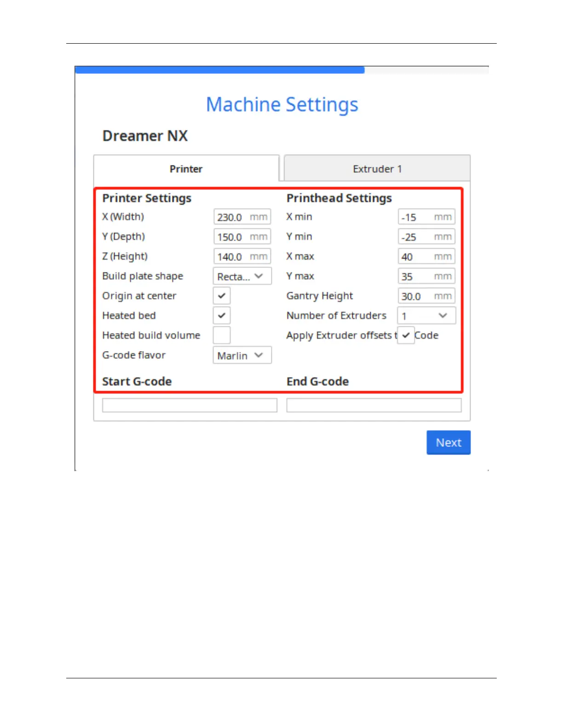The width and height of the screenshot is (563, 728).
Task: Toggle Apply Extruder offsets to GCode checkbox
Action: click(406, 335)
